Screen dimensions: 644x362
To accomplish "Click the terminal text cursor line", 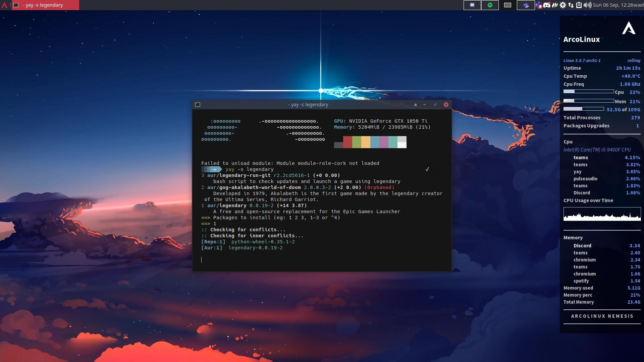I will 202,260.
